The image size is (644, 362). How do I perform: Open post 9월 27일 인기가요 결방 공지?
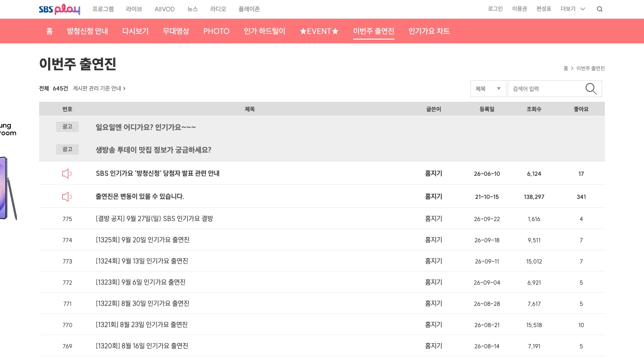[154, 219]
